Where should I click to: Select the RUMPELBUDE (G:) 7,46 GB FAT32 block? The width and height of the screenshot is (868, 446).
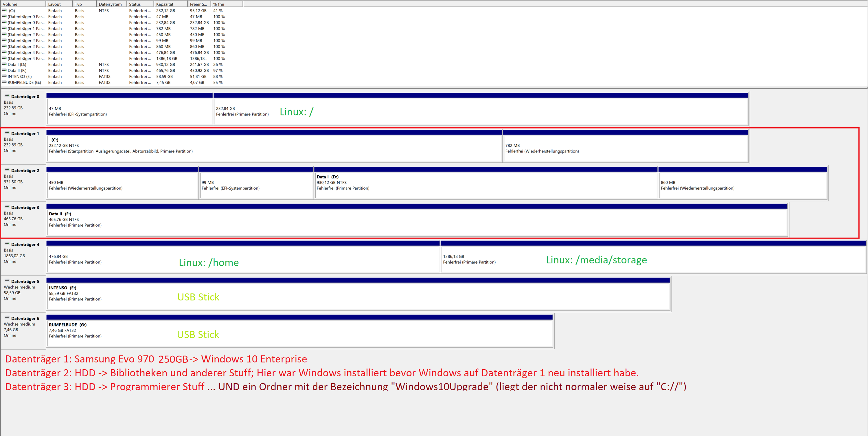(300, 331)
